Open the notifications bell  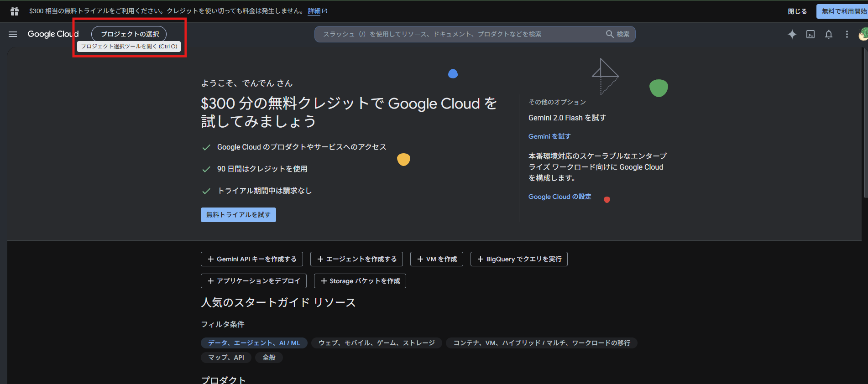[x=829, y=34]
